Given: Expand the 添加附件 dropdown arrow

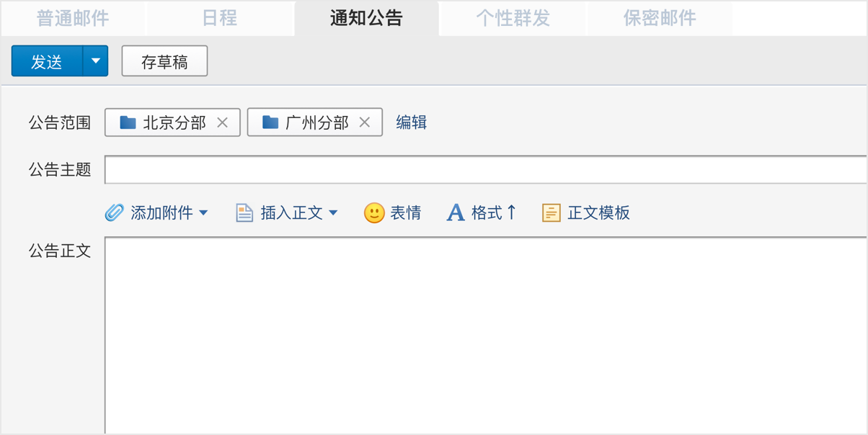Looking at the screenshot, I should tap(203, 212).
